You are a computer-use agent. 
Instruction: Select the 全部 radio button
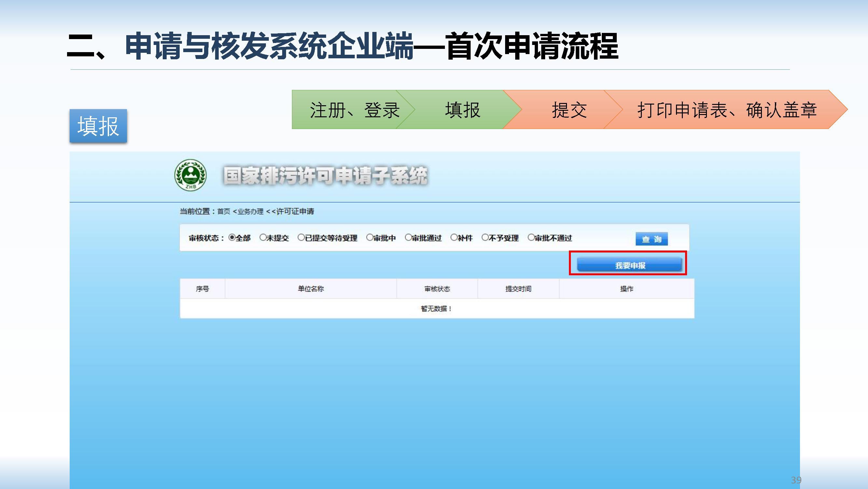[x=232, y=237]
